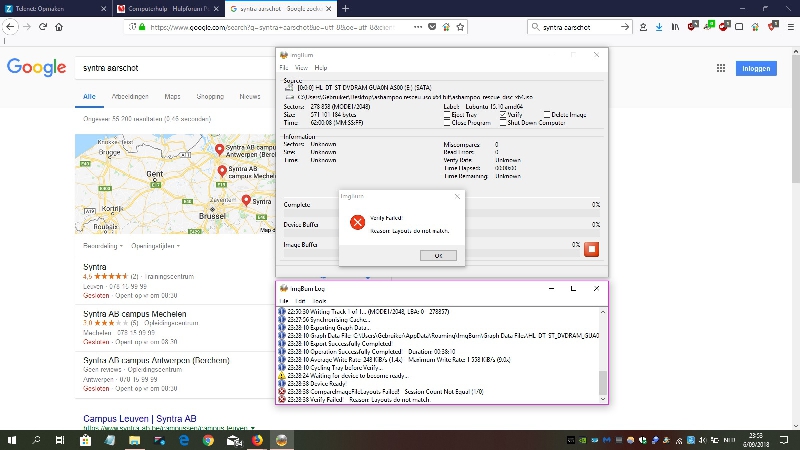Screen dimensions: 800x450
Task: Click the Google Apps grid icon
Action: point(720,68)
